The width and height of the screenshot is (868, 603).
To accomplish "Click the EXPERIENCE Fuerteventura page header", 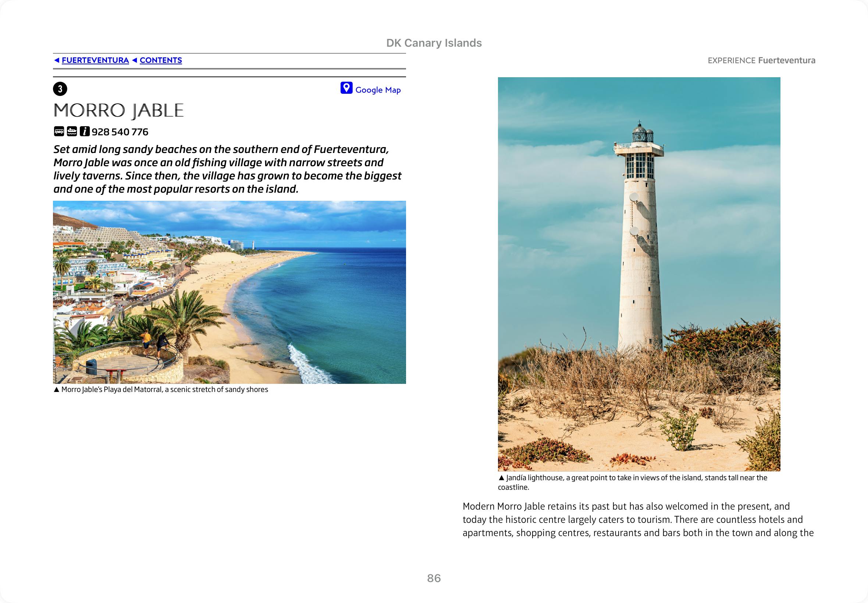I will coord(761,60).
